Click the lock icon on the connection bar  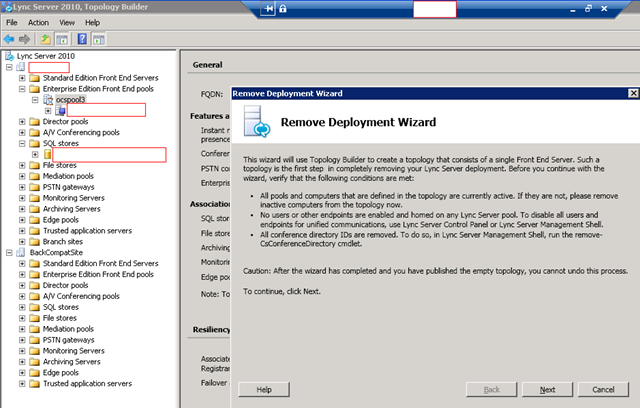tap(283, 9)
